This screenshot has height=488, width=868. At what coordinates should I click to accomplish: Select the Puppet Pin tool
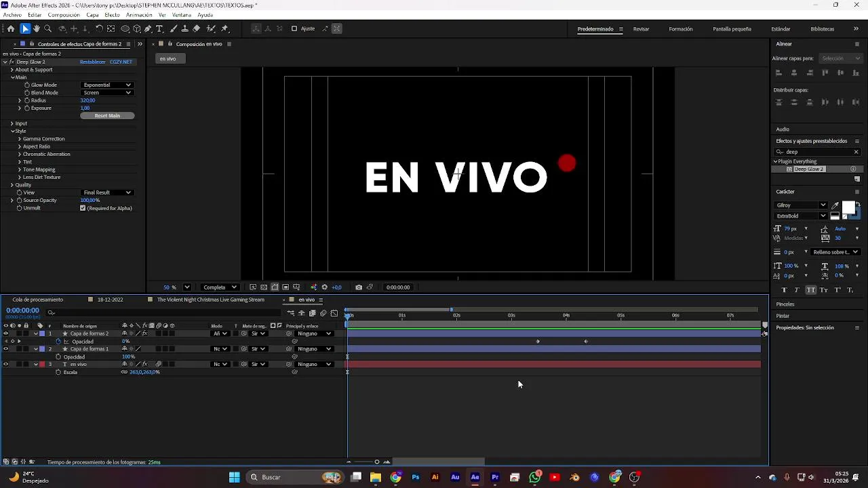pos(224,28)
